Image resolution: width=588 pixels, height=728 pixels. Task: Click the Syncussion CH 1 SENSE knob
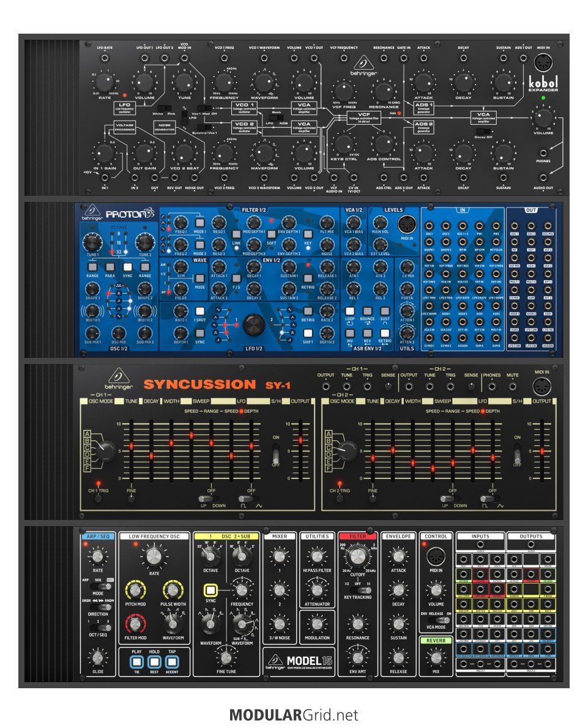click(388, 386)
